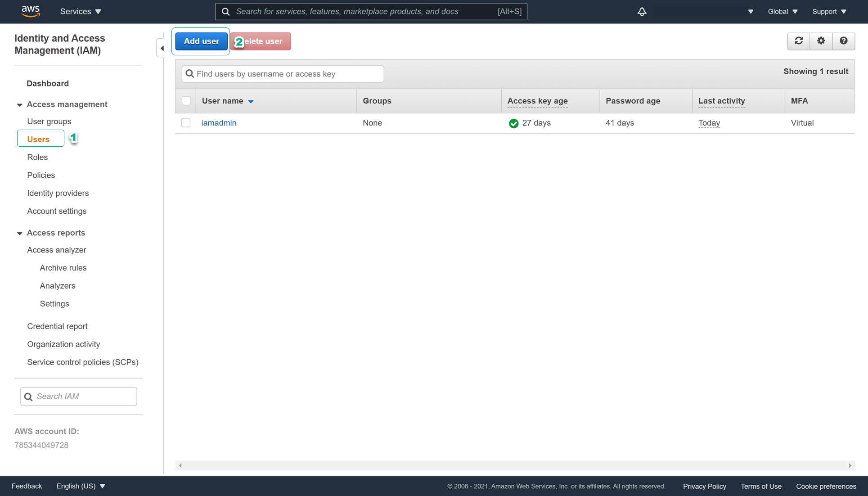The image size is (868, 496).
Task: Open Dashboard in the sidebar
Action: [x=48, y=83]
